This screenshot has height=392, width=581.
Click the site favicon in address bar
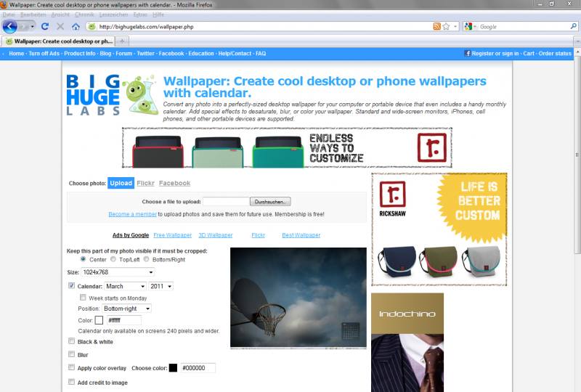92,26
